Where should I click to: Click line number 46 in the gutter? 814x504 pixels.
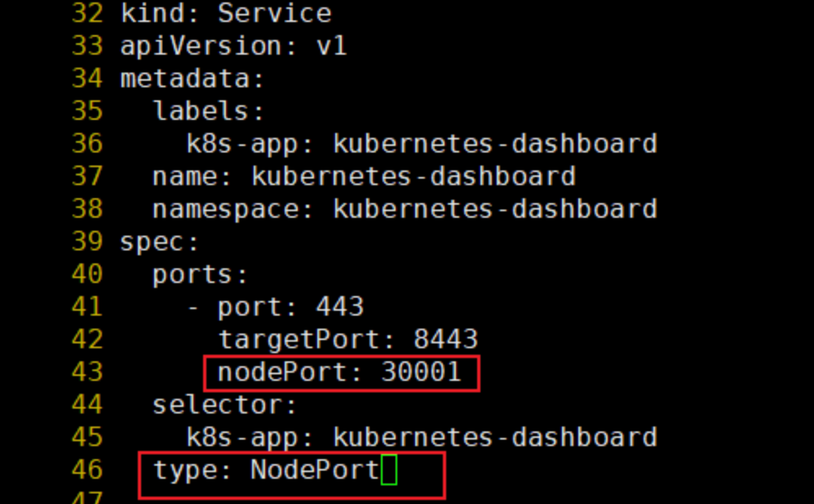tap(87, 471)
